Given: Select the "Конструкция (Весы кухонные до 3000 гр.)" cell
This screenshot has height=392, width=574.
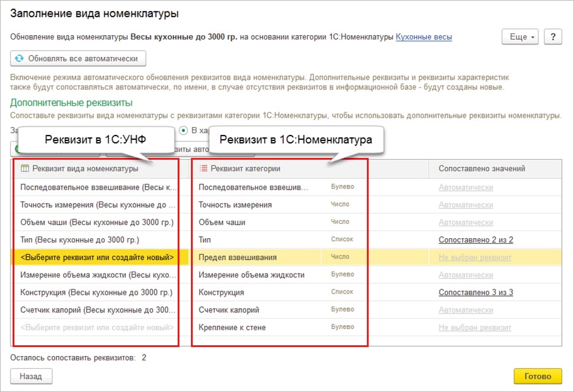Looking at the screenshot, I should pos(96,293).
